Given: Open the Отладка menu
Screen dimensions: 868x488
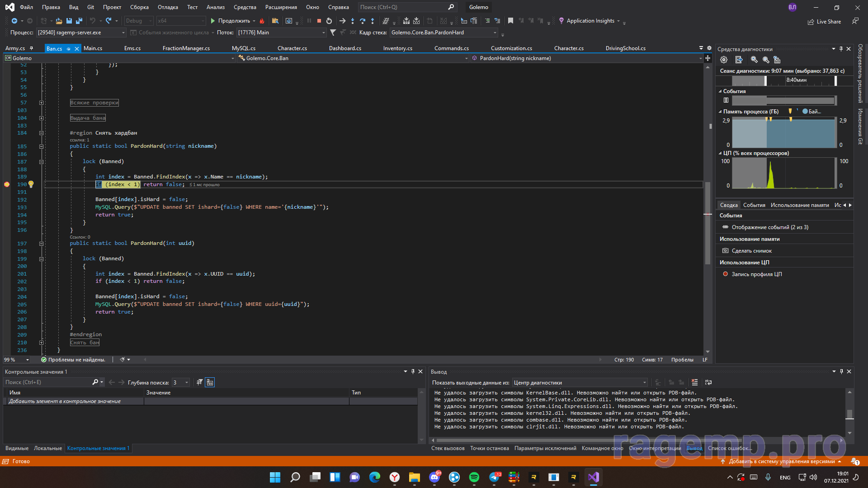Looking at the screenshot, I should click(168, 7).
